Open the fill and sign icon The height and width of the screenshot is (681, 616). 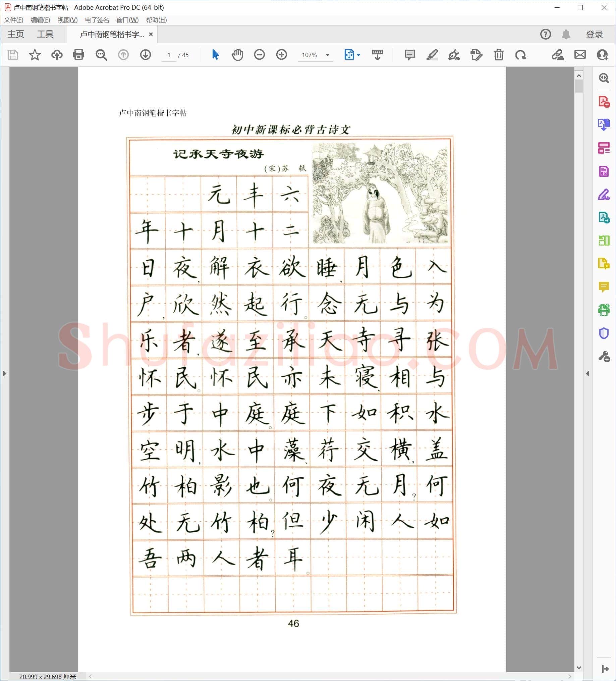coord(558,55)
